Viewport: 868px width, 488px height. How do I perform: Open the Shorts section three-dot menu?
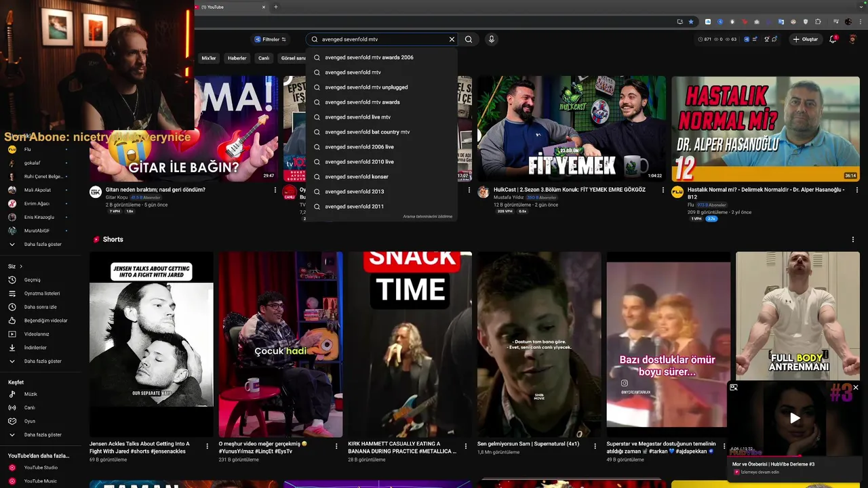(853, 239)
